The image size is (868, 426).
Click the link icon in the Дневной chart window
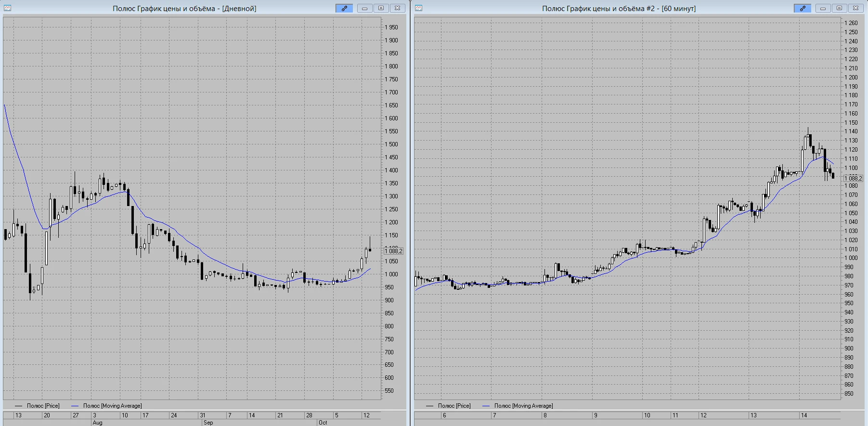click(x=344, y=8)
